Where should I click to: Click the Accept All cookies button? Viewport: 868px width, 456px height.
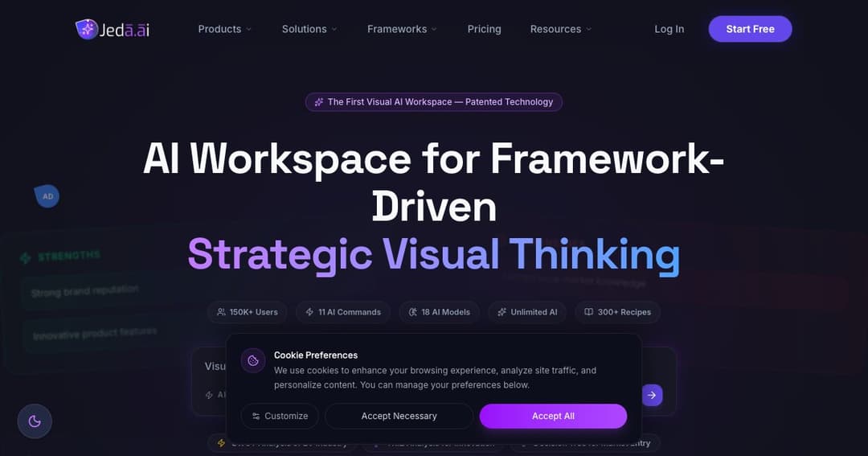coord(553,416)
